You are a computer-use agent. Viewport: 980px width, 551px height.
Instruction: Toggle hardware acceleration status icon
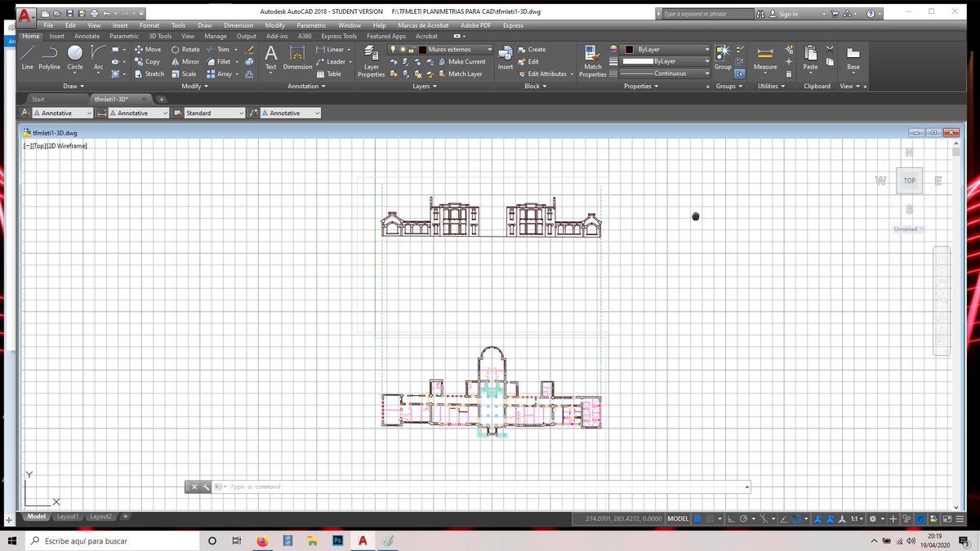point(920,518)
